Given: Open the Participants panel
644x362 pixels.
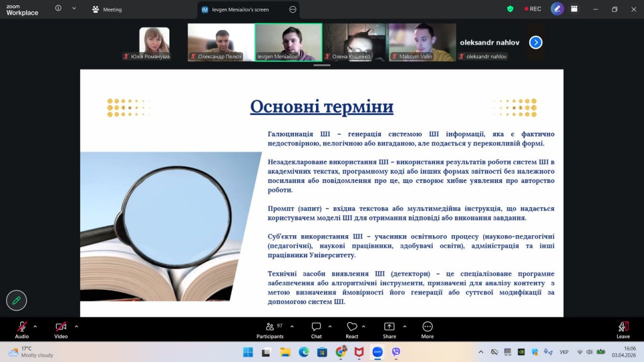Looking at the screenshot, I should pos(270,330).
